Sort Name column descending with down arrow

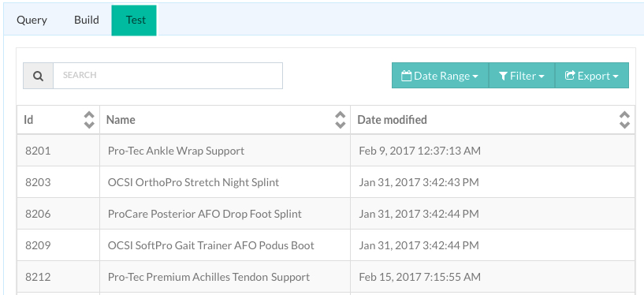340,125
